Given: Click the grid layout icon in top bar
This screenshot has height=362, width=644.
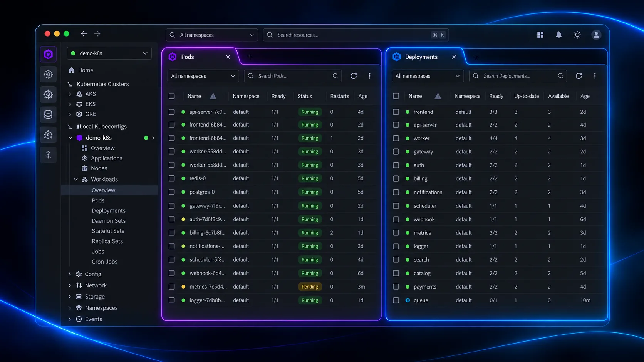Looking at the screenshot, I should (540, 35).
